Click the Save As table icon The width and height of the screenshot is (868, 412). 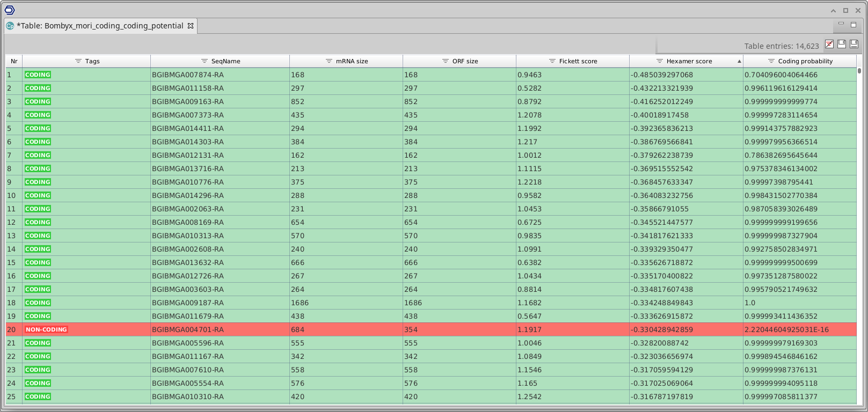pyautogui.click(x=854, y=45)
